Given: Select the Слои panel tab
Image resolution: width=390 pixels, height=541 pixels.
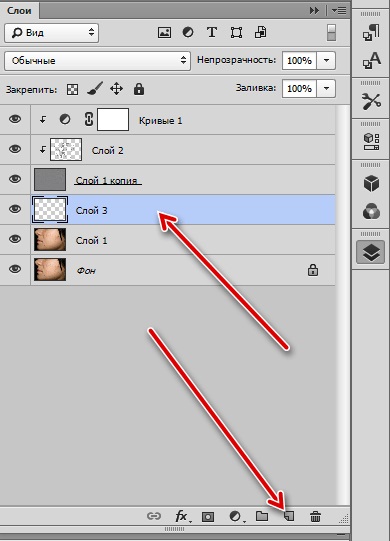Looking at the screenshot, I should [x=19, y=11].
